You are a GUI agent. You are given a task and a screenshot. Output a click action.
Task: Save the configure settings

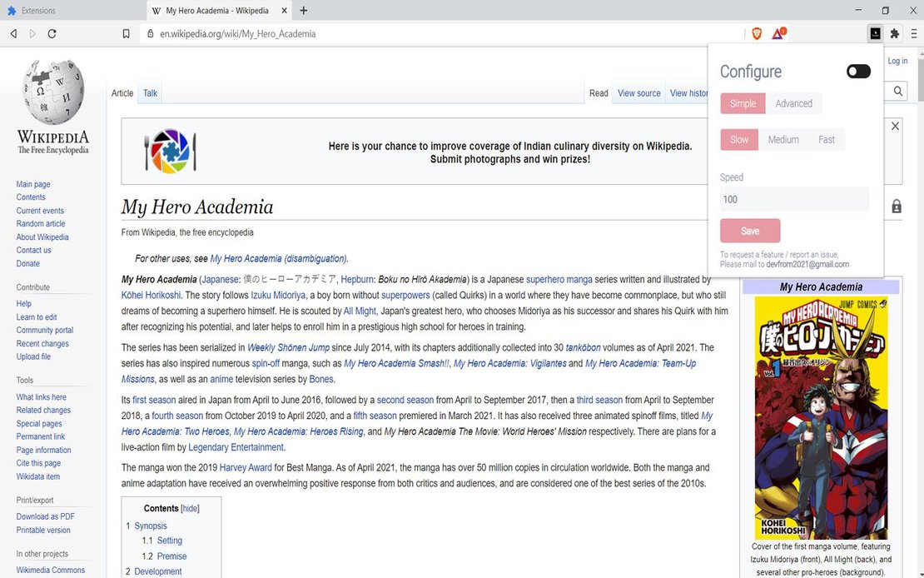749,231
